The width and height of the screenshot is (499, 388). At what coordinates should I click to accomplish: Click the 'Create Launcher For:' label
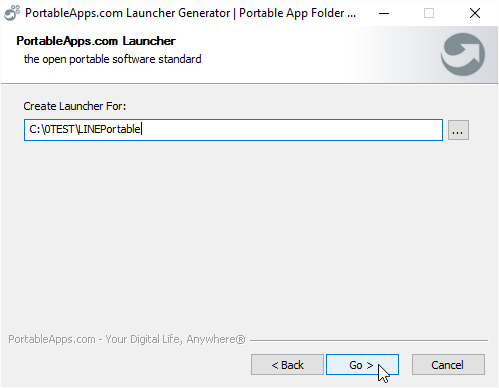(75, 106)
